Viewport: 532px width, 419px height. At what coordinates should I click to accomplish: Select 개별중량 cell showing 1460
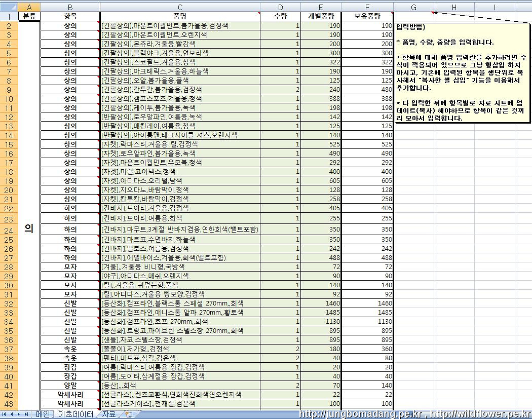(x=321, y=303)
